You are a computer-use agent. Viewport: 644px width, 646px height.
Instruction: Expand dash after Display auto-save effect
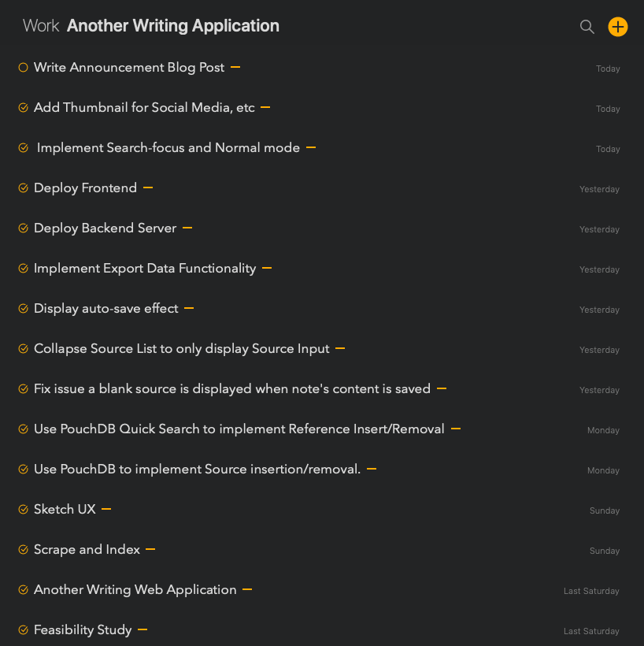tap(189, 308)
